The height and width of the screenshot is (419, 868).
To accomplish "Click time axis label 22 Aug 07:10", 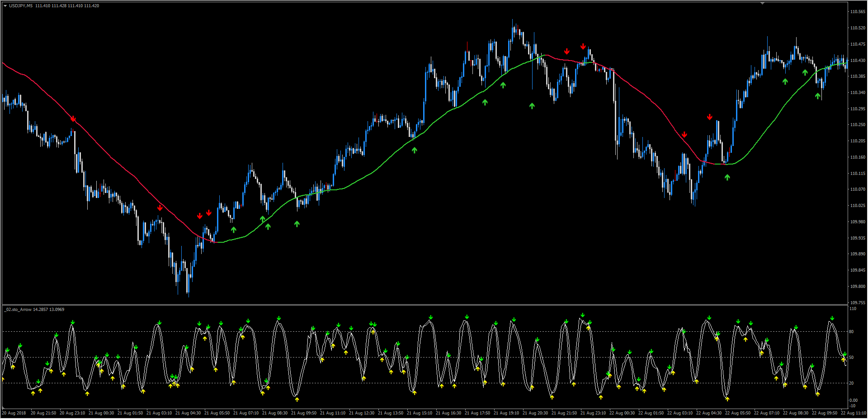I will coord(767,413).
